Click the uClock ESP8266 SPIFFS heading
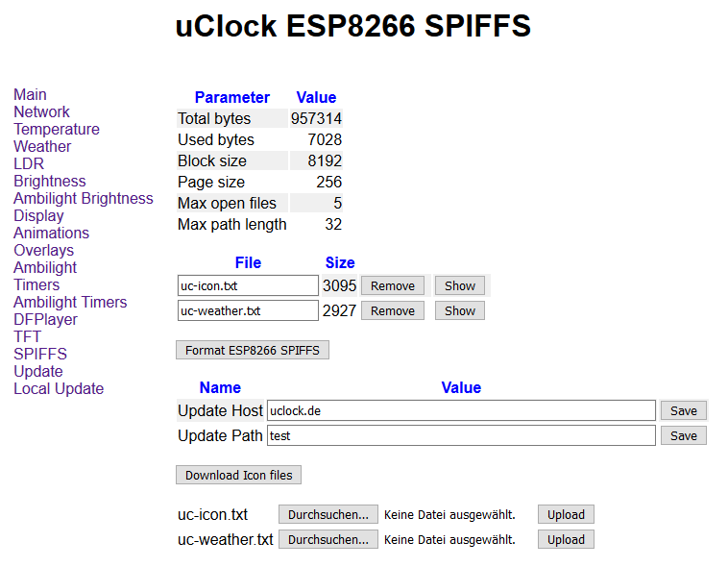The height and width of the screenshot is (567, 728). 353,26
